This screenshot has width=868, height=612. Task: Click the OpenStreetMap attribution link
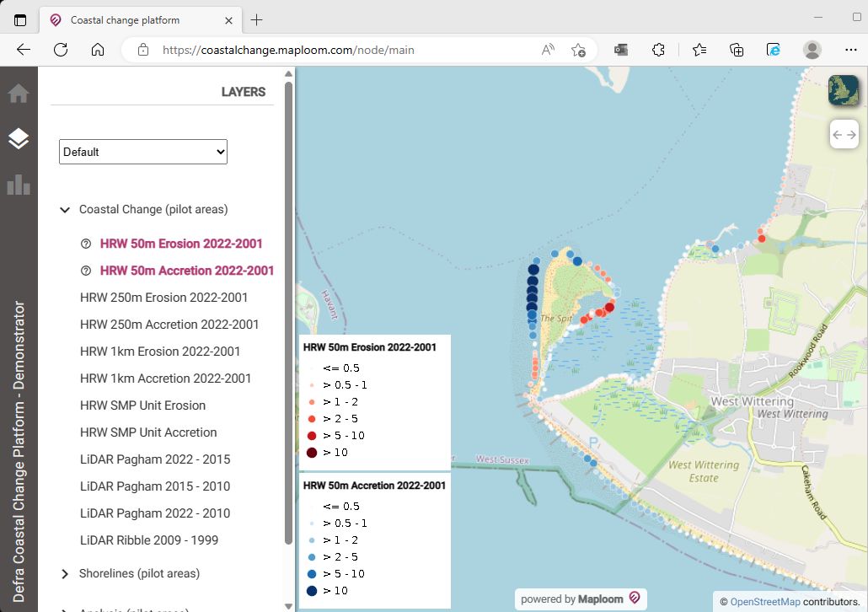(x=765, y=602)
